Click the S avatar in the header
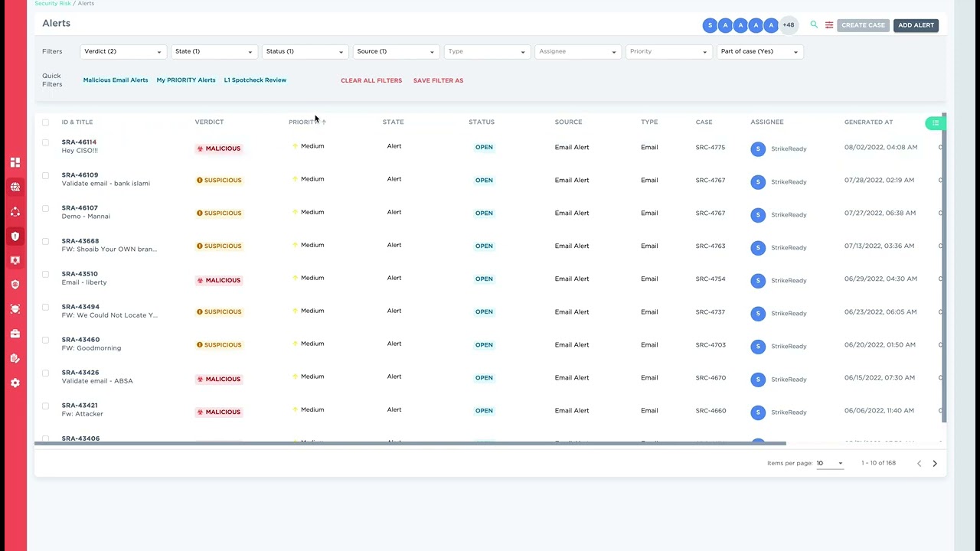Image resolution: width=980 pixels, height=551 pixels. pos(710,25)
